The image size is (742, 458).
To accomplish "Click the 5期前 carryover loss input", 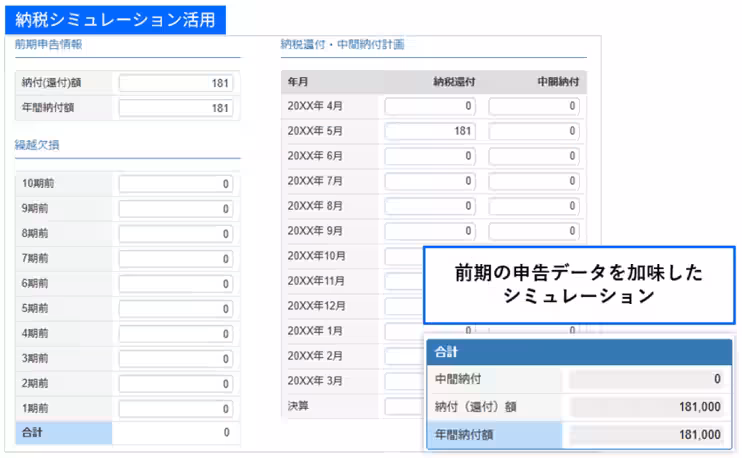I will (x=176, y=309).
